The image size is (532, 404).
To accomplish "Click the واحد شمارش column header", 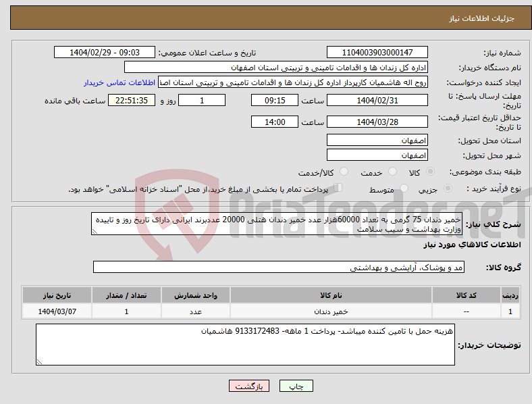I will (x=196, y=295).
